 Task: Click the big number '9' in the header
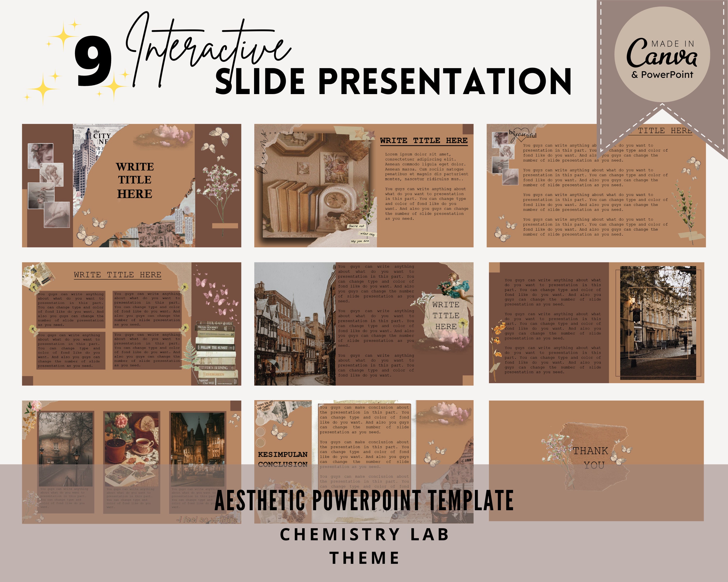pos(93,61)
